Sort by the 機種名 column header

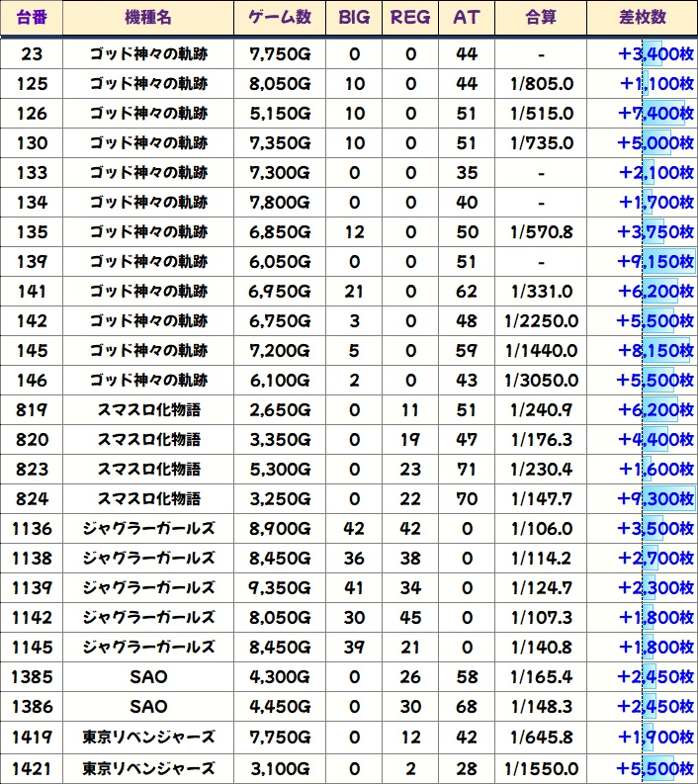(148, 19)
